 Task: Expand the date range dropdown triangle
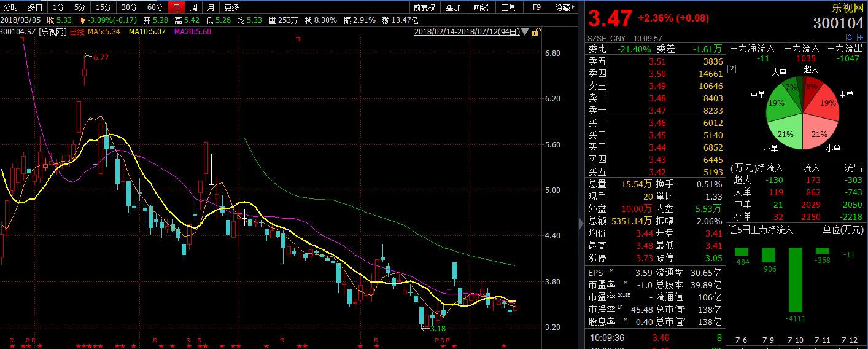click(x=525, y=32)
